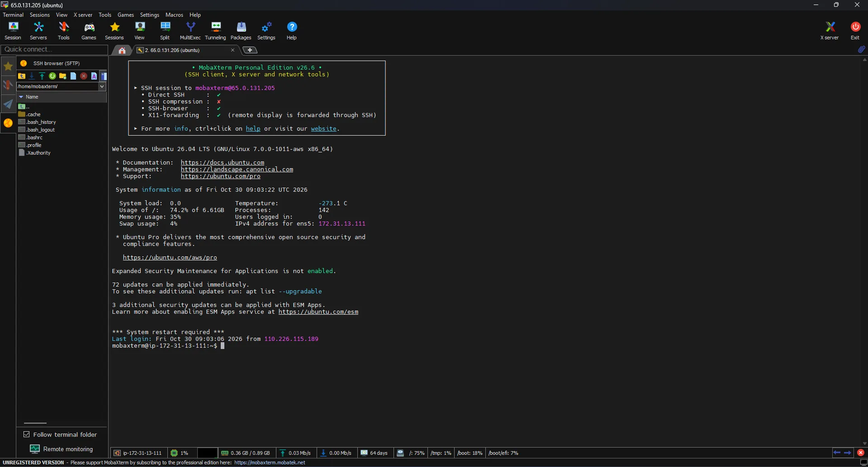Open the Sessions star toolbar icon

(x=114, y=31)
